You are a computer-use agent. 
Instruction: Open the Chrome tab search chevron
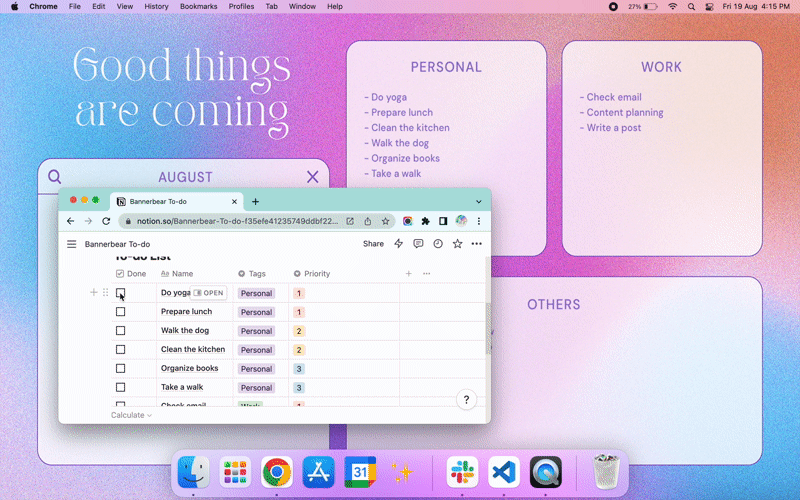click(x=479, y=202)
